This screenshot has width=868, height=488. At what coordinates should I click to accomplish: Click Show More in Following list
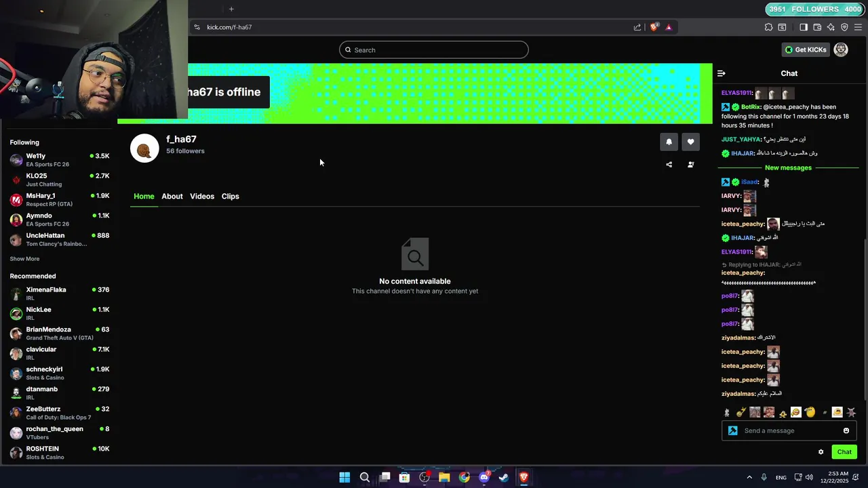point(24,259)
